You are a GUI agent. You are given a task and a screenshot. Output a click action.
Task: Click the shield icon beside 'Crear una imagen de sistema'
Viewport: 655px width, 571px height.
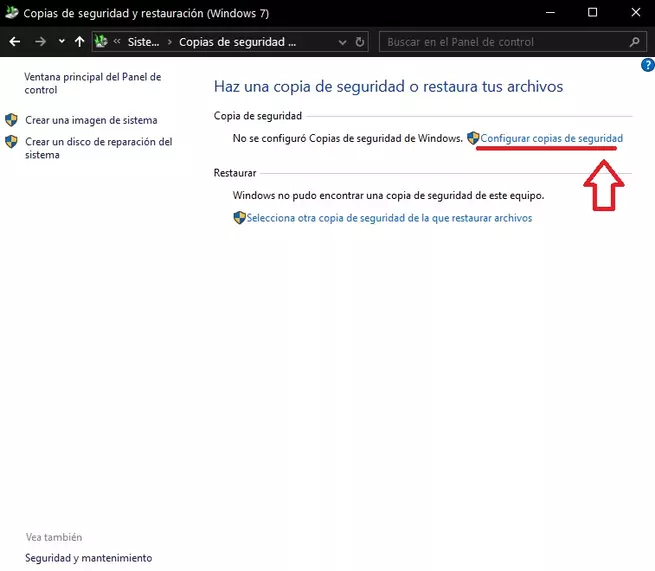11,120
